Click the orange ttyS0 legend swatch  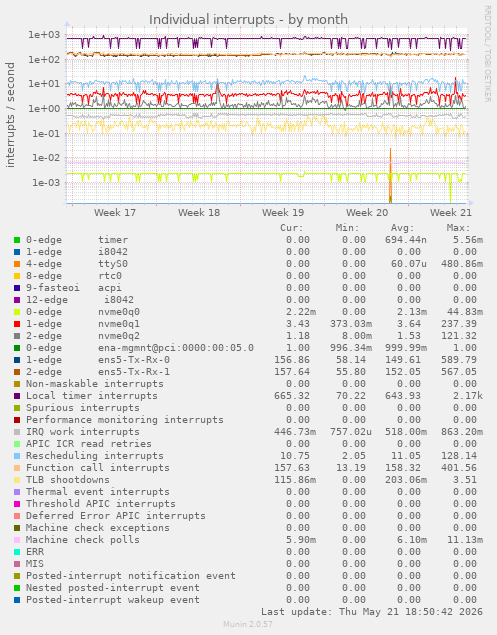(x=17, y=264)
